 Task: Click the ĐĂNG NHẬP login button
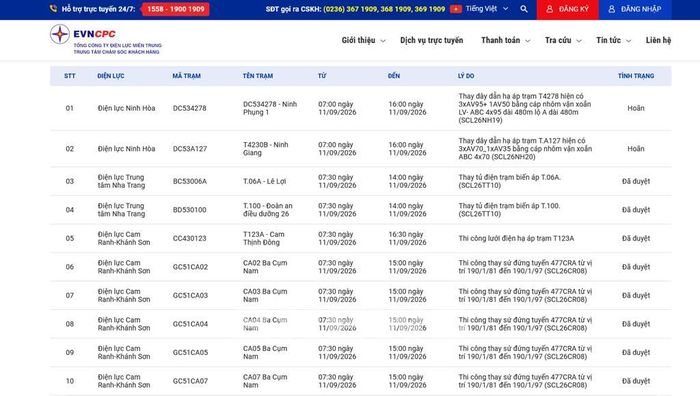coord(635,9)
